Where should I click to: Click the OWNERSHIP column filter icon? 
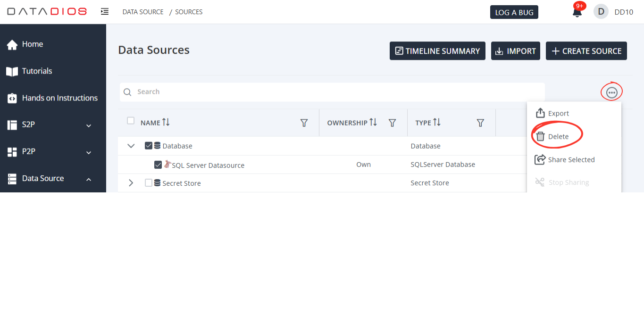(x=392, y=123)
